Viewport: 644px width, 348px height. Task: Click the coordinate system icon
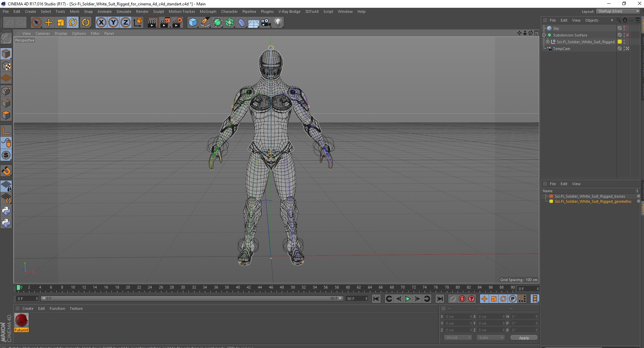[x=138, y=23]
